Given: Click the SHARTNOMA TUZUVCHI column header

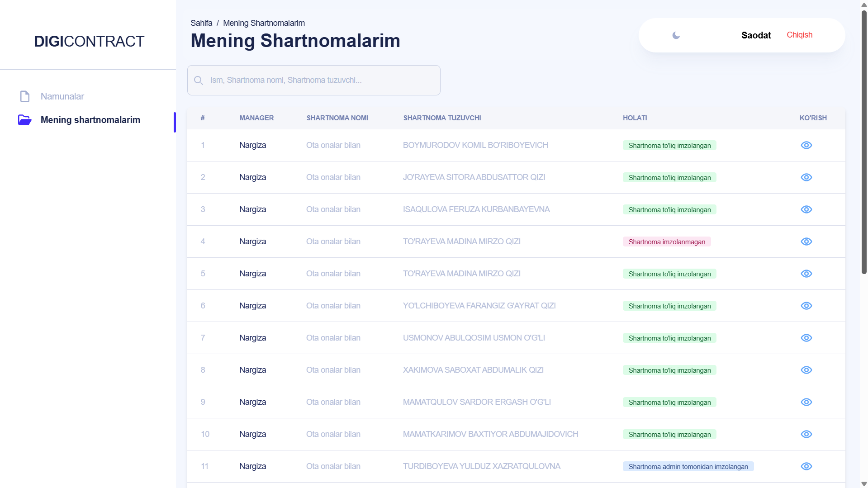Looking at the screenshot, I should click(442, 118).
